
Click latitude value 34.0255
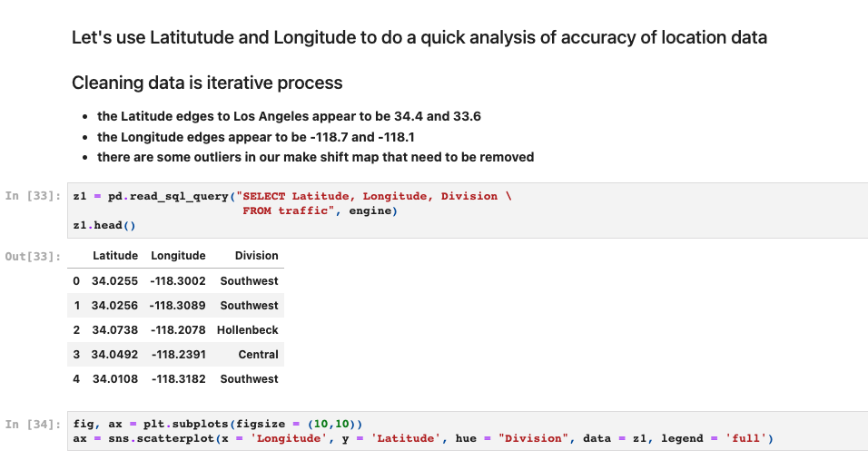pyautogui.click(x=114, y=281)
